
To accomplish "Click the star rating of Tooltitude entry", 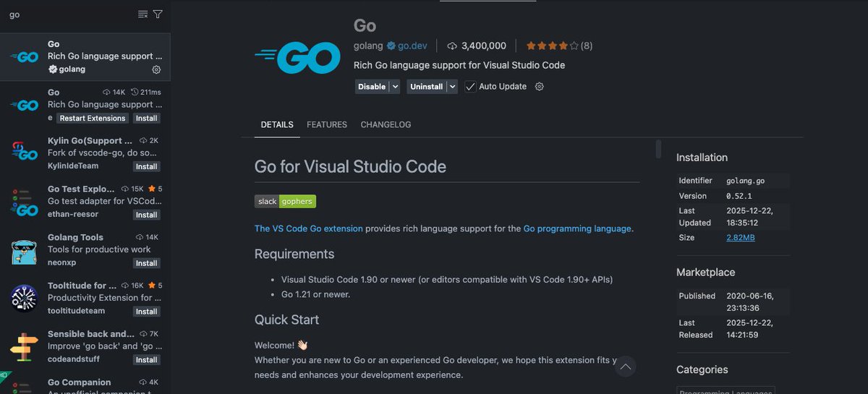I will click(156, 286).
